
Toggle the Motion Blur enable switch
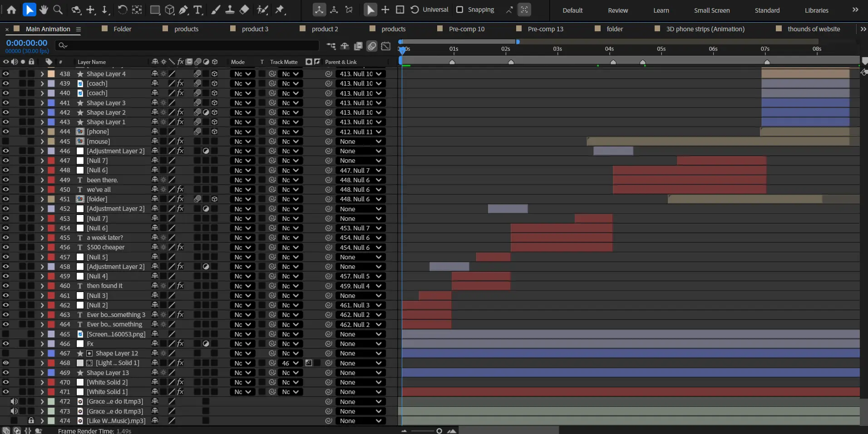pos(372,46)
